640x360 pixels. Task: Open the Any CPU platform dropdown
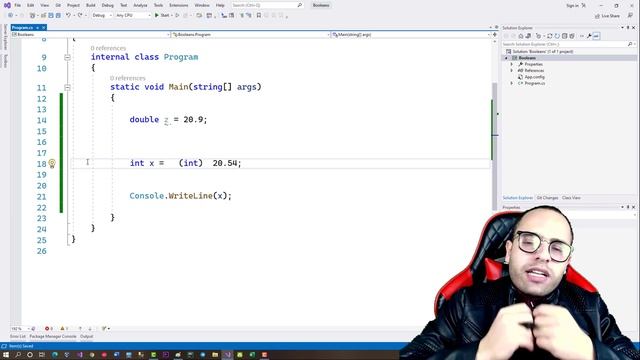tap(133, 15)
